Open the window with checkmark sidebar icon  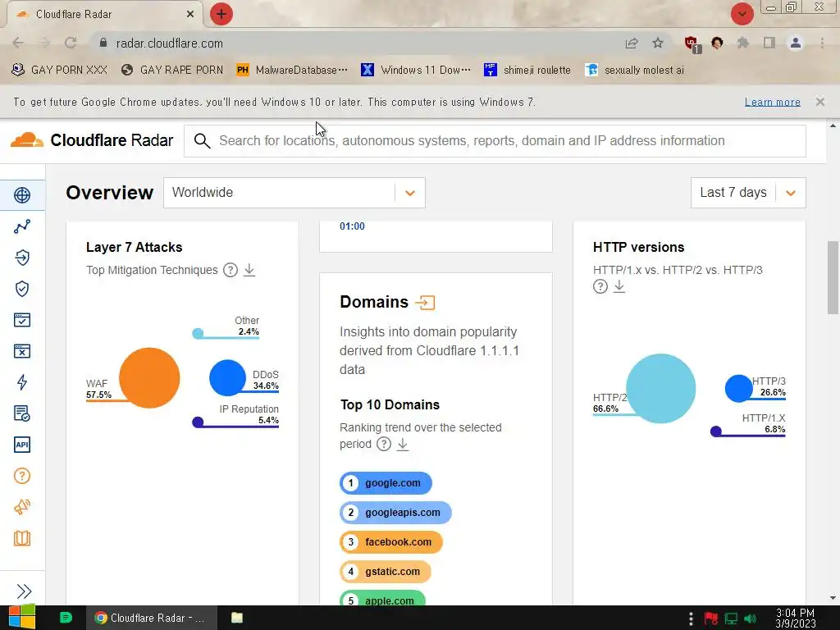pyautogui.click(x=22, y=320)
